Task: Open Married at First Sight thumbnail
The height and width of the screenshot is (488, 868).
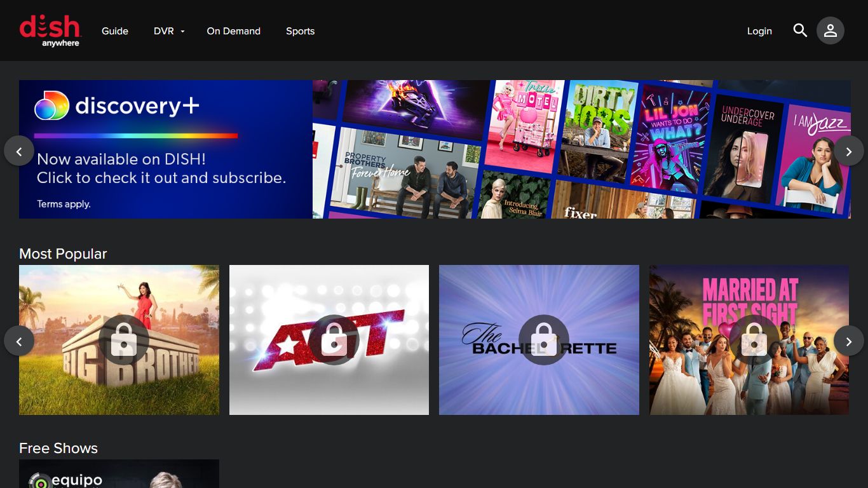Action: (749, 340)
